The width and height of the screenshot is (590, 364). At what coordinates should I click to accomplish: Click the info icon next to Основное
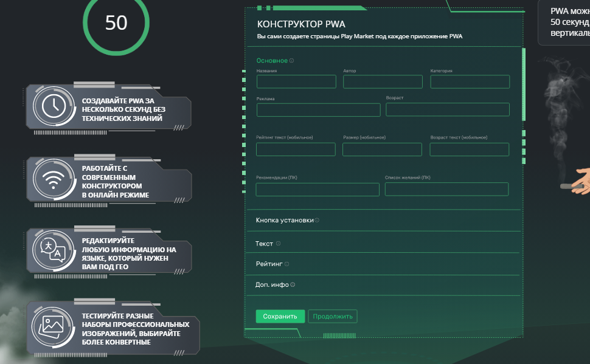point(291,61)
